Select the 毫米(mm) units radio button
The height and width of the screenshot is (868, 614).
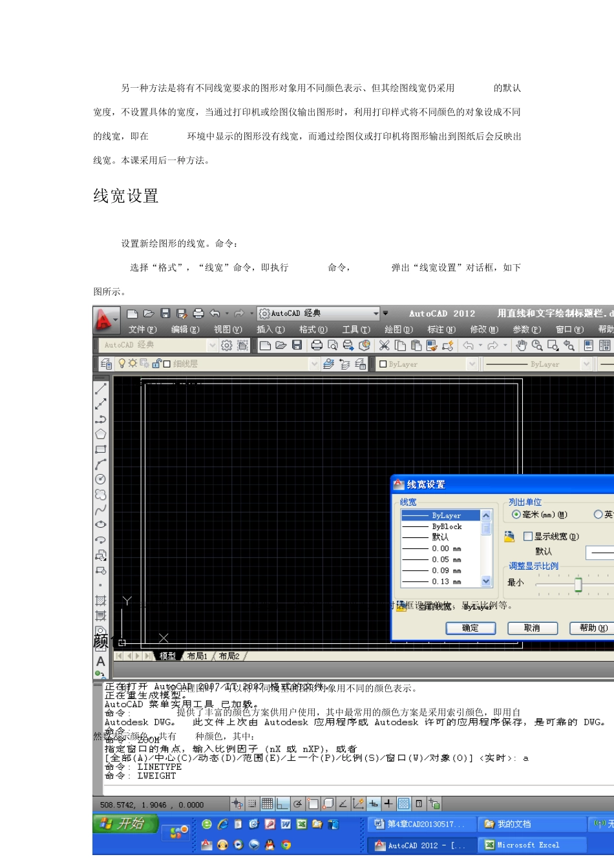point(516,515)
